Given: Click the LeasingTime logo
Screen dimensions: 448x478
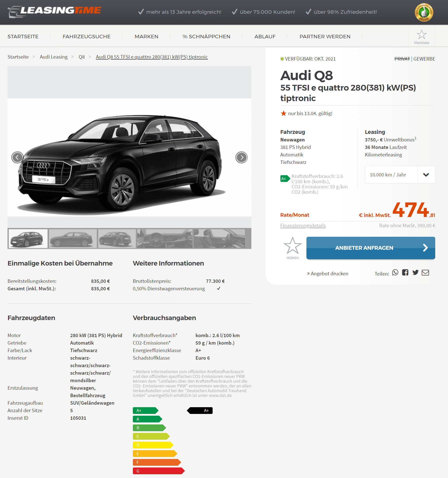Looking at the screenshot, I should [x=55, y=12].
